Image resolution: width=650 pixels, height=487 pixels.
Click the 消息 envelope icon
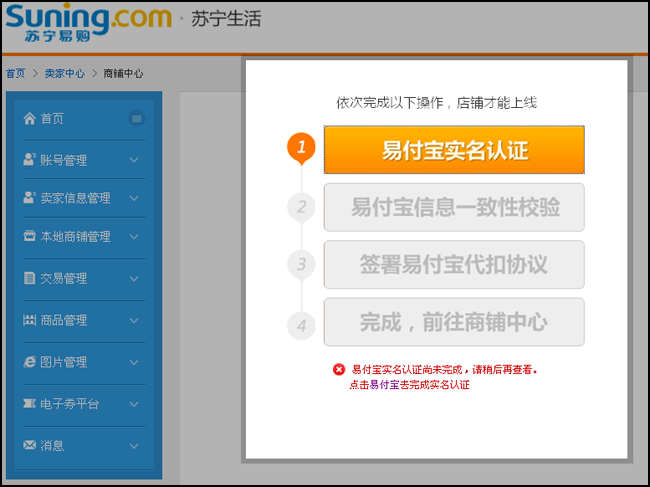tap(30, 445)
